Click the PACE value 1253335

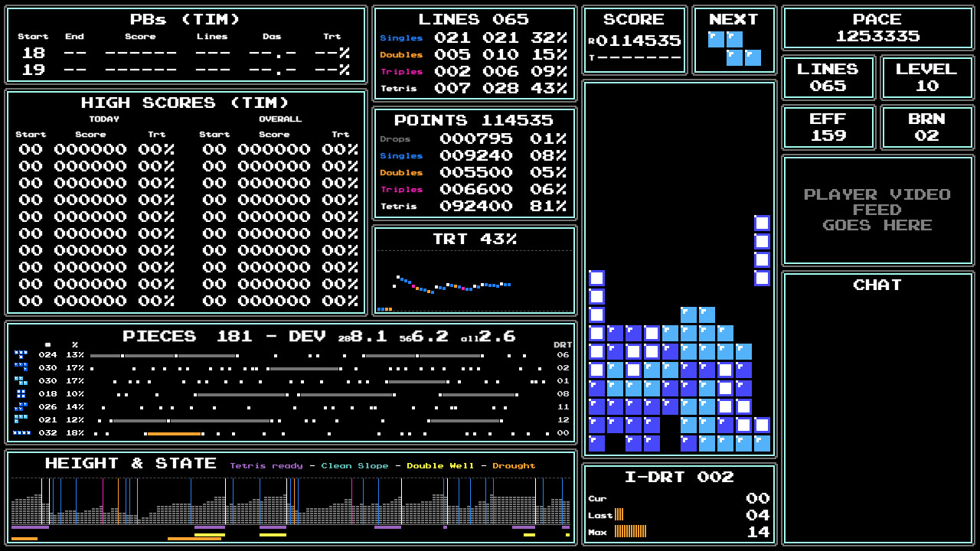pyautogui.click(x=877, y=37)
